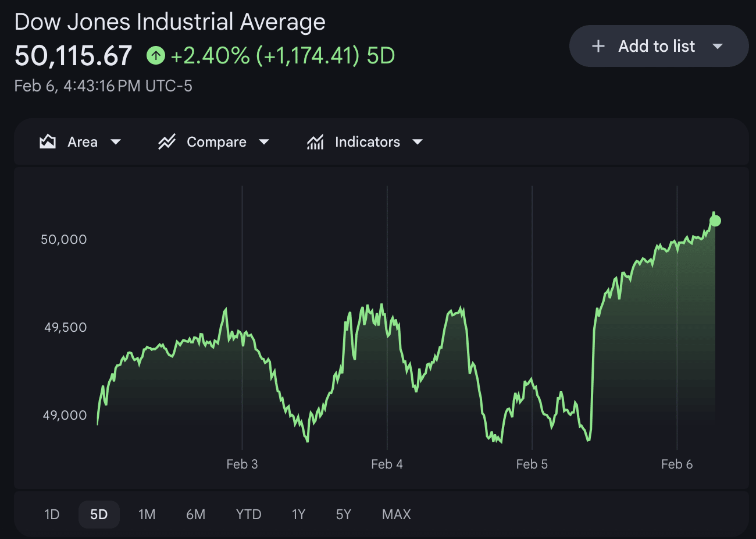Select the MAX time range
Screen dimensions: 756x539
pos(397,515)
